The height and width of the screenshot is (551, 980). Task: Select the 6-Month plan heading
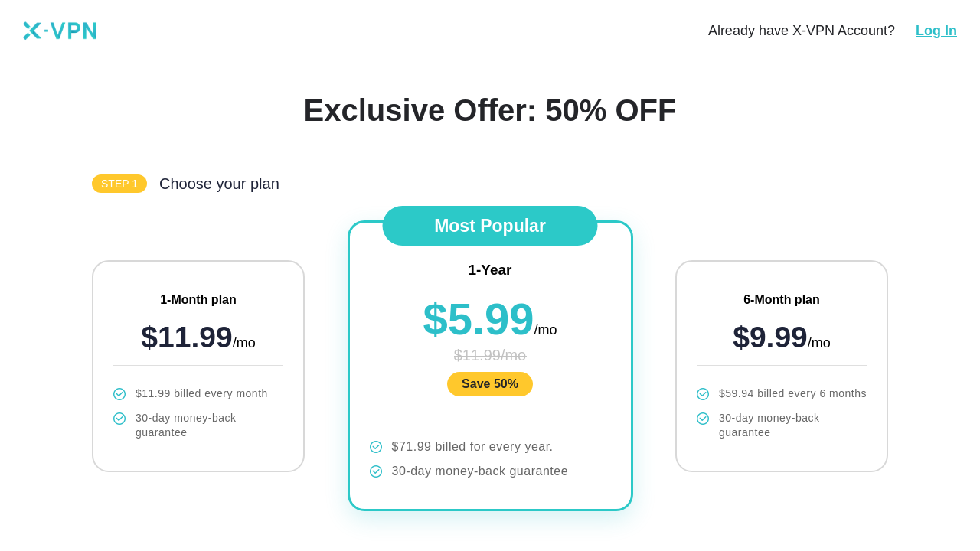(781, 300)
